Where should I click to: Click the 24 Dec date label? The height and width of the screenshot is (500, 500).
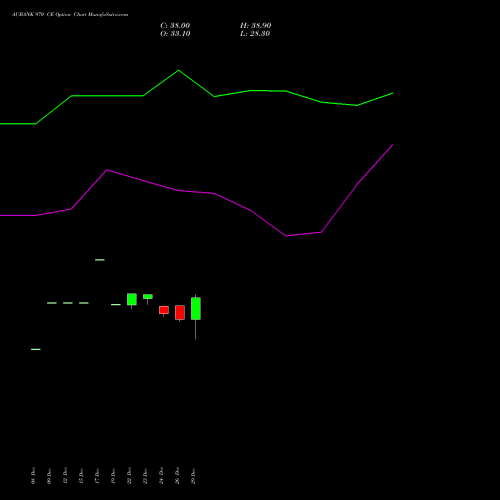click(x=161, y=476)
